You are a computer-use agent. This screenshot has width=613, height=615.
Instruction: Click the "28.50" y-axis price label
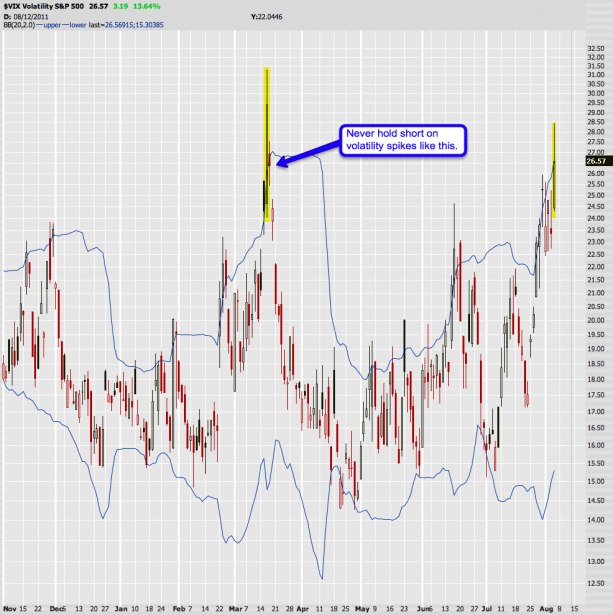596,122
